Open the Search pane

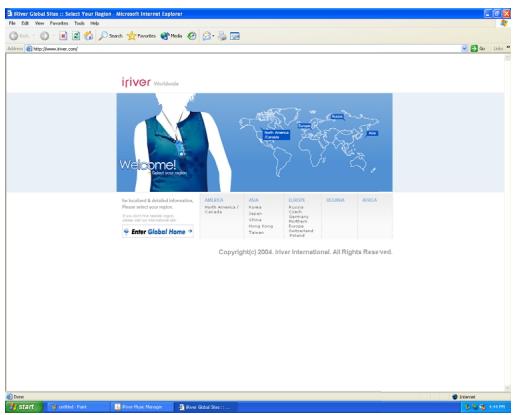[x=111, y=36]
